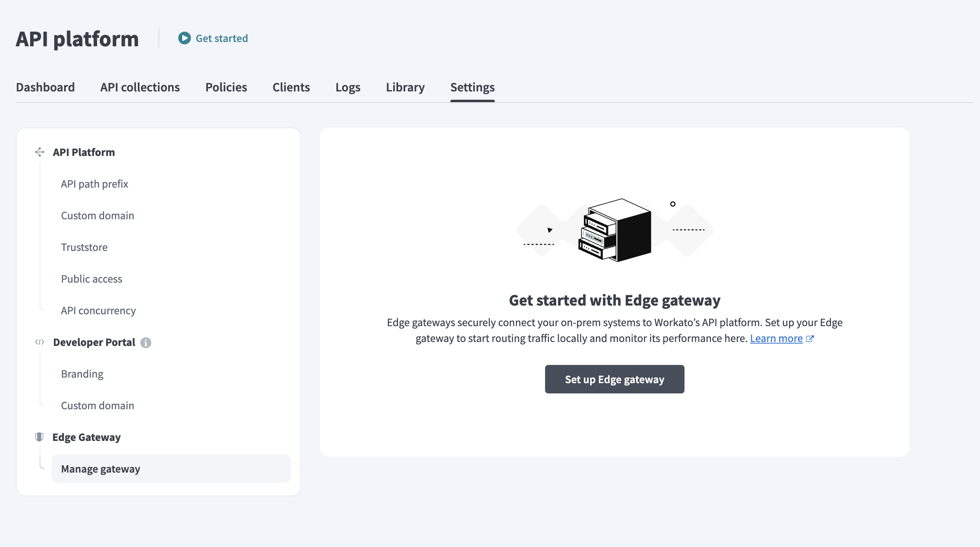The height and width of the screenshot is (547, 980).
Task: Click the info icon beside Developer Portal
Action: pos(146,343)
